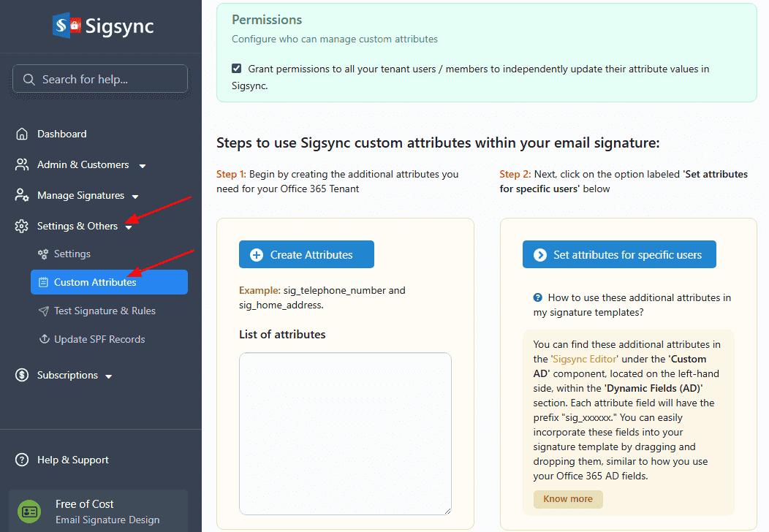The height and width of the screenshot is (532, 769).
Task: Open Update SPF Records menu item
Action: pyautogui.click(x=99, y=339)
